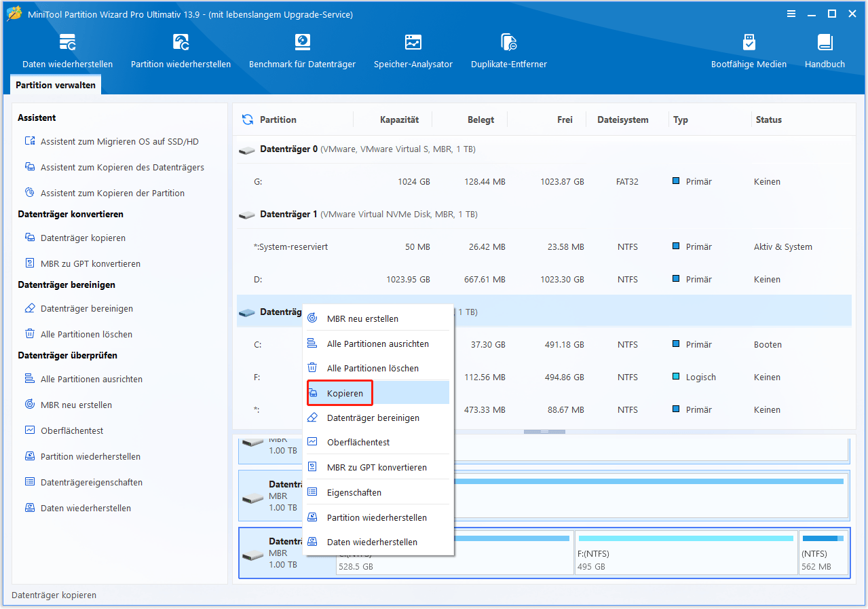Screen dimensions: 868x609
Task: Sort by Belegt column header
Action: tap(480, 119)
